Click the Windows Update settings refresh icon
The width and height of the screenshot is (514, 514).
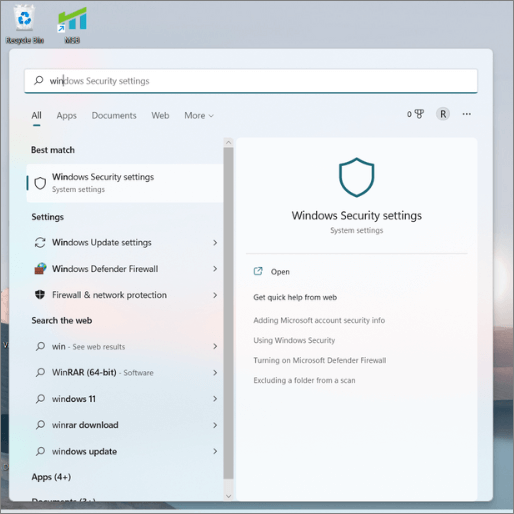pos(40,243)
